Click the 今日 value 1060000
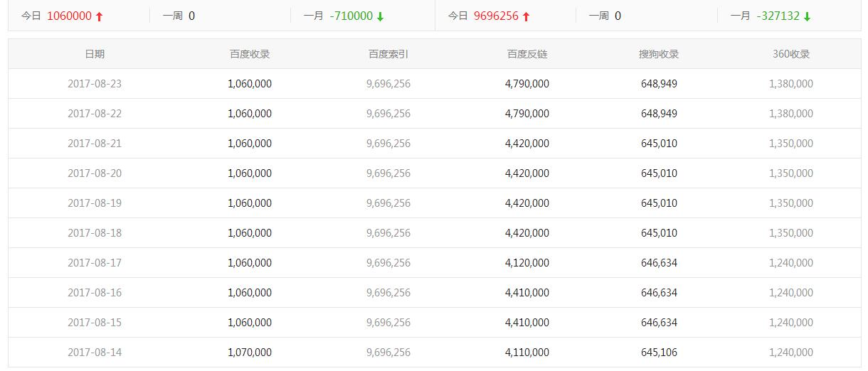 click(69, 16)
